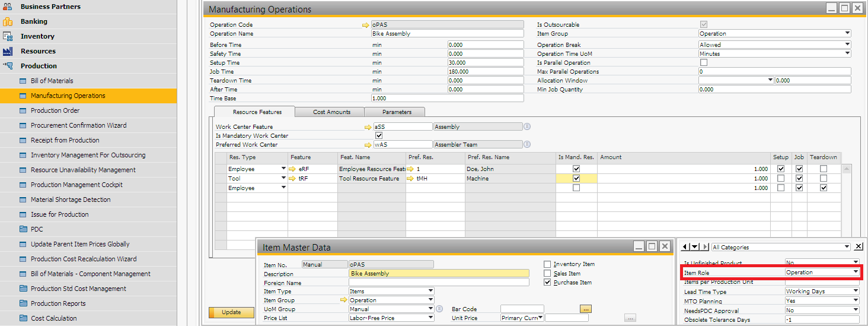868x326 pixels.
Task: Click the UoM Group details icon
Action: coord(439,309)
